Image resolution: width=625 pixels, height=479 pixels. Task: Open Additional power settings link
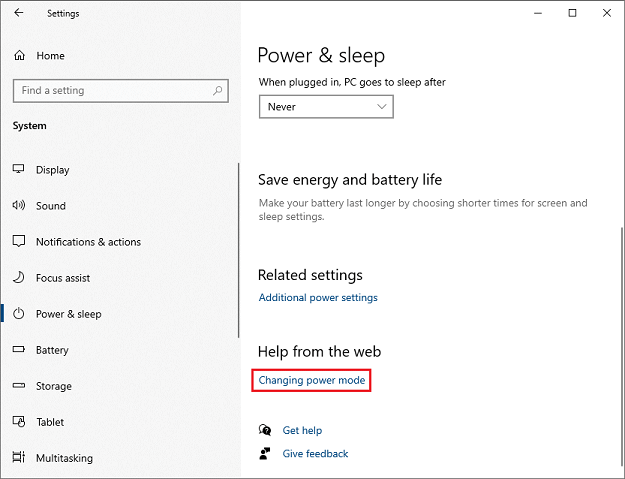[x=318, y=298]
